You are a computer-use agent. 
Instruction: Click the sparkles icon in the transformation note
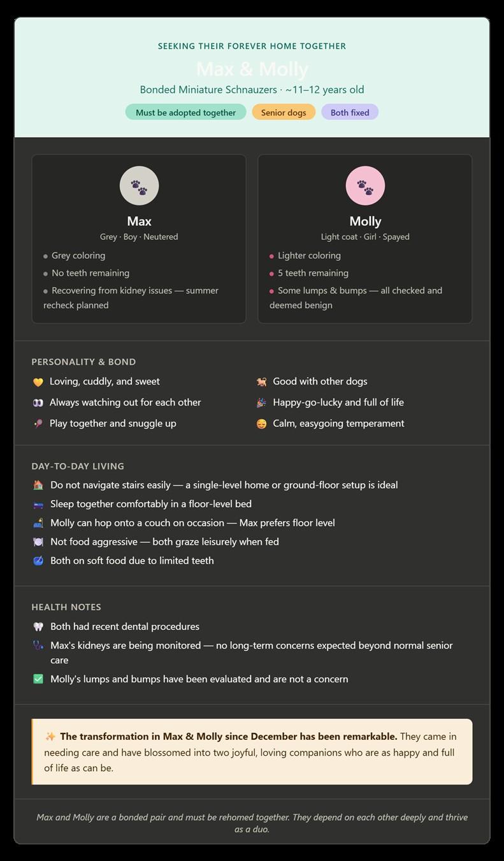point(50,737)
